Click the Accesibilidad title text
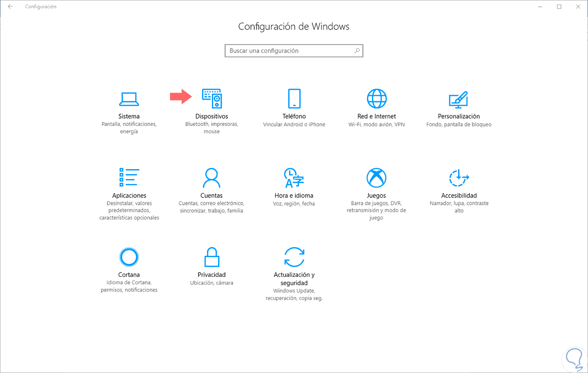 point(459,195)
